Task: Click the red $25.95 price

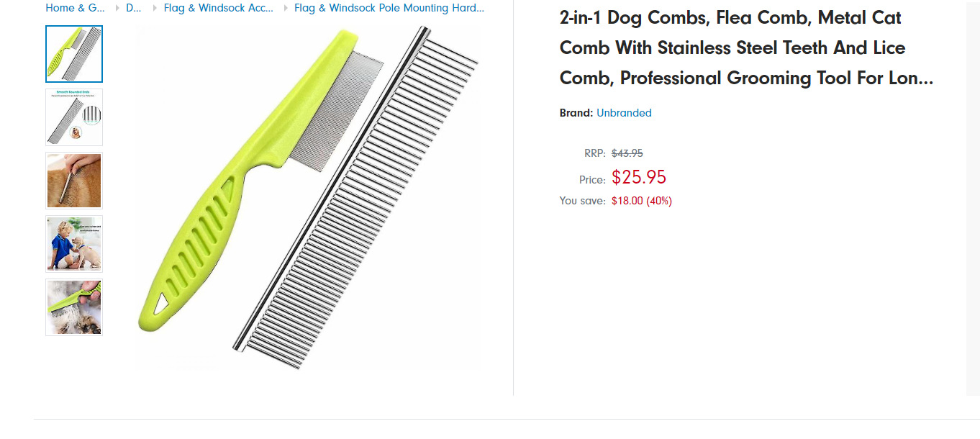Action: tap(639, 177)
